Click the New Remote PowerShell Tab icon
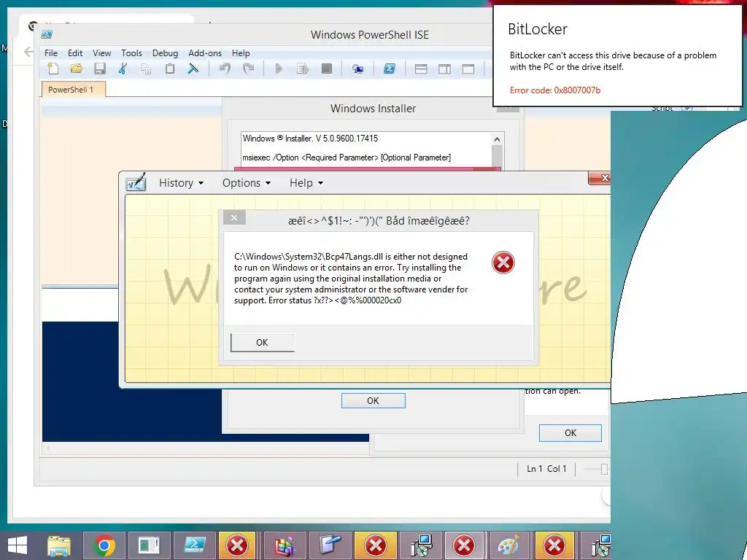Screen dimensions: 747x560 (x=357, y=69)
